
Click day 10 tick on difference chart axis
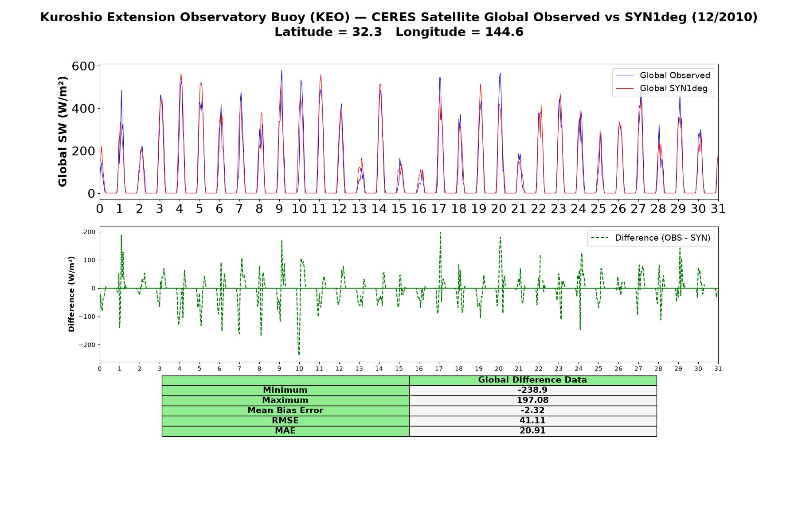[x=299, y=369]
